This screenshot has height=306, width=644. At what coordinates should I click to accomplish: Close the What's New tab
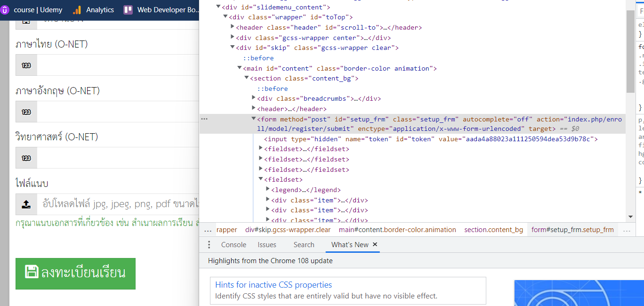375,244
